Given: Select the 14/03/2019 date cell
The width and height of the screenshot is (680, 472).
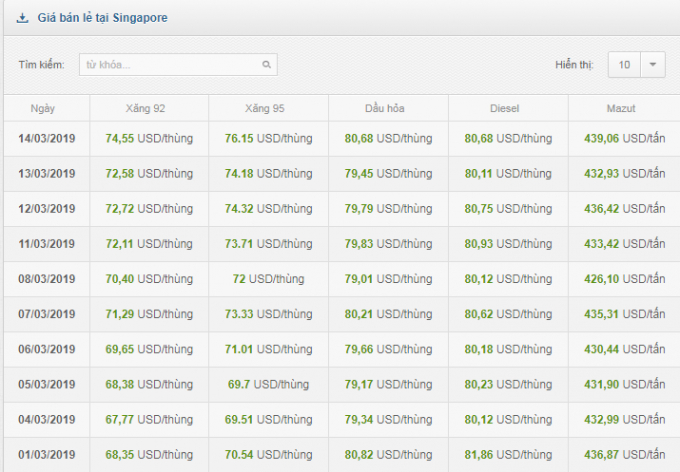Looking at the screenshot, I should click(x=47, y=139).
